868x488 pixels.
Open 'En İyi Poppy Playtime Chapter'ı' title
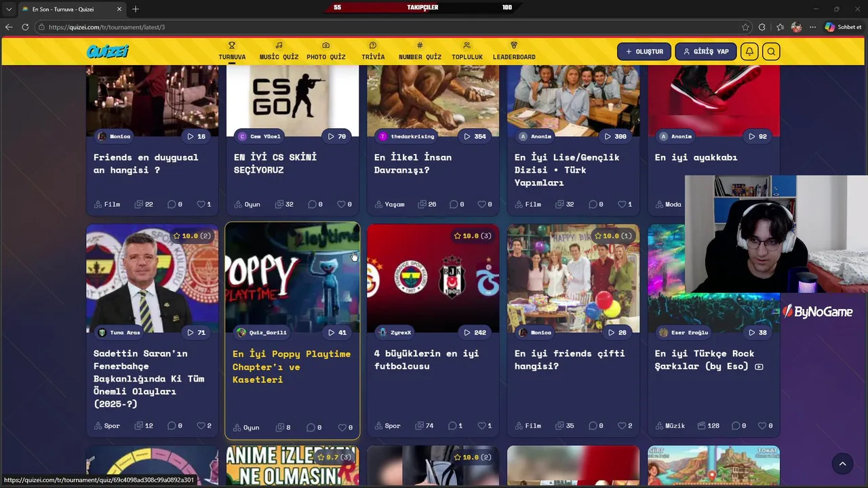(x=292, y=367)
